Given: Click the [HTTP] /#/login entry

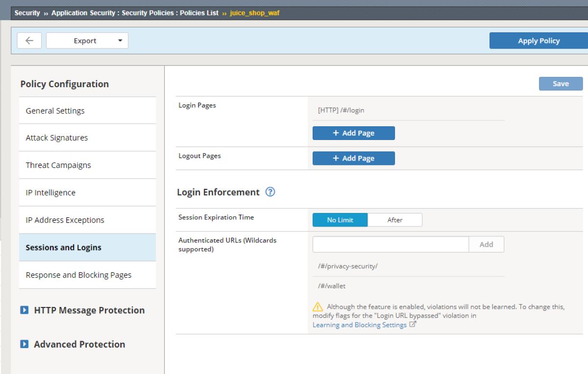Looking at the screenshot, I should (x=341, y=110).
